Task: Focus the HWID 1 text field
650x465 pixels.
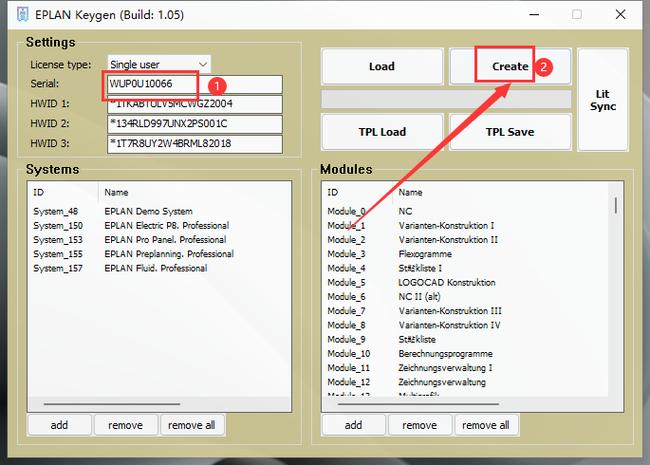Action: pyautogui.click(x=195, y=104)
